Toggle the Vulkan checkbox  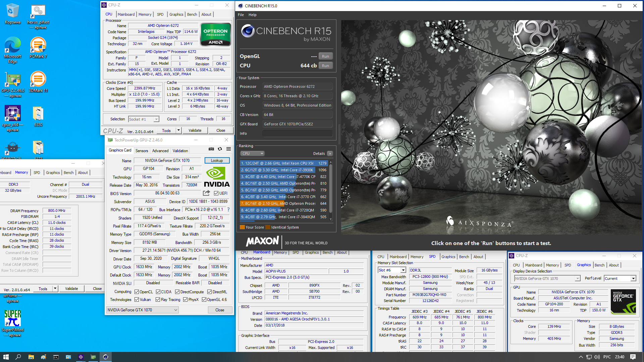click(x=137, y=300)
